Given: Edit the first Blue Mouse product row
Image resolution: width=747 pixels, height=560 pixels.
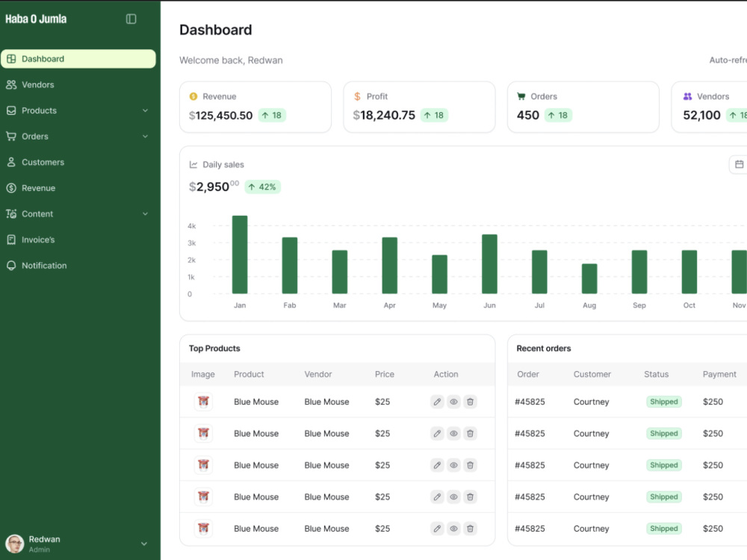Looking at the screenshot, I should (437, 402).
